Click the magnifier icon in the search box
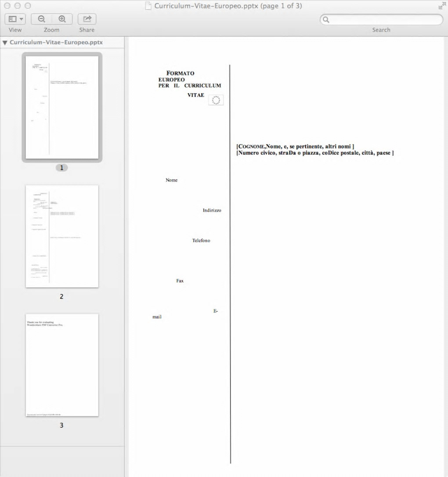 pos(326,20)
